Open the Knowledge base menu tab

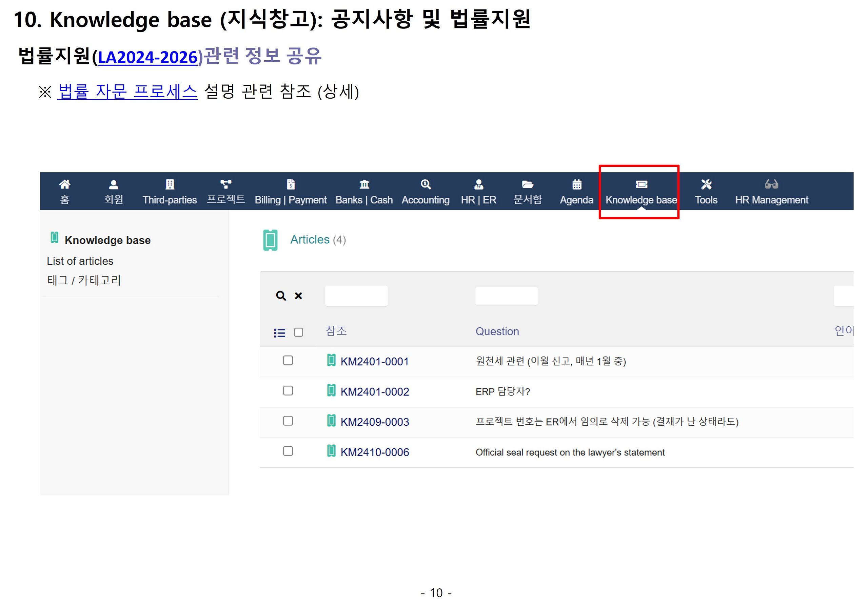point(641,200)
